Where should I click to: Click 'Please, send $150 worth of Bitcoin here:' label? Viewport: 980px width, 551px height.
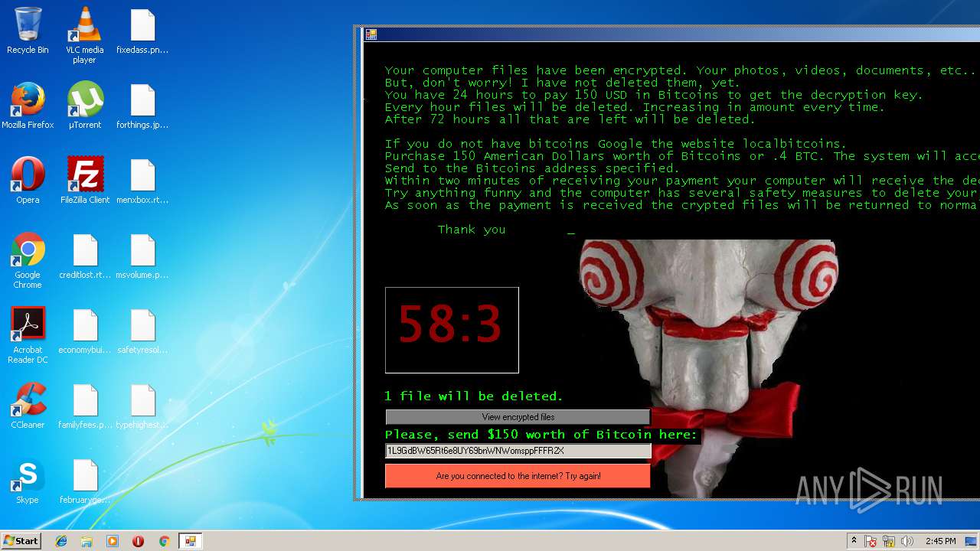pos(541,435)
